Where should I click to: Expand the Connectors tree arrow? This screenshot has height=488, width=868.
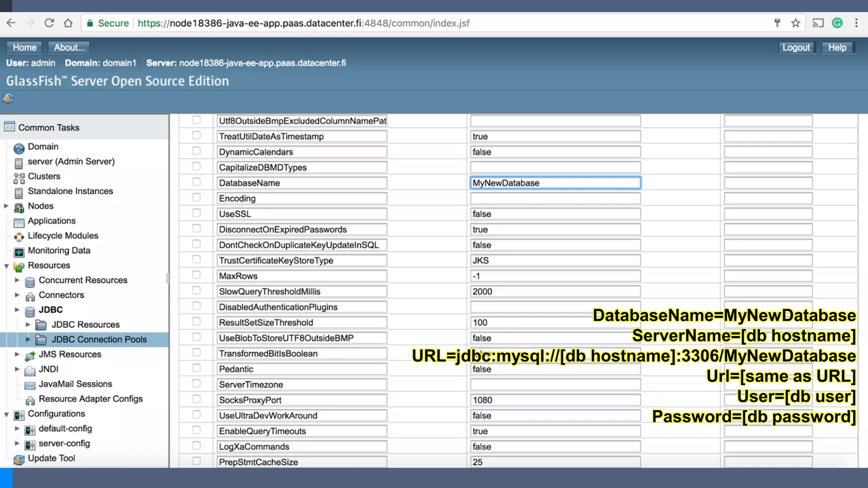tap(17, 295)
